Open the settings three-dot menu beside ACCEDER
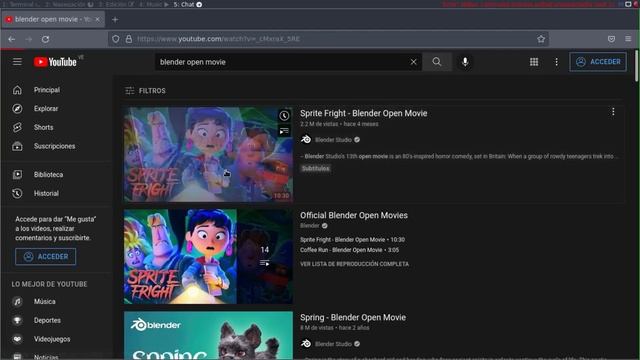Viewport: 640px width, 360px height. (x=556, y=62)
